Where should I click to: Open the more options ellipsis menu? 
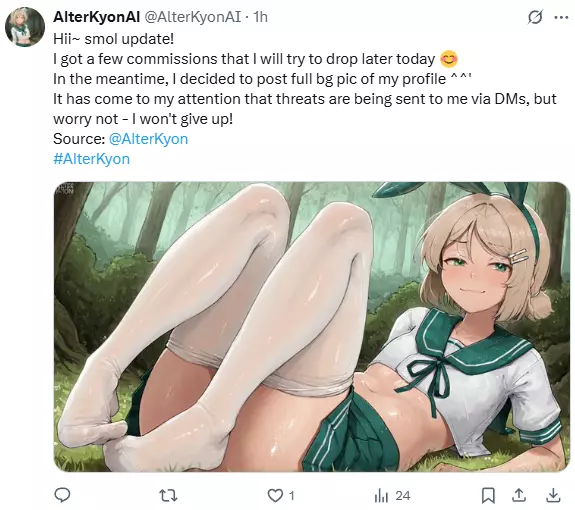[561, 17]
